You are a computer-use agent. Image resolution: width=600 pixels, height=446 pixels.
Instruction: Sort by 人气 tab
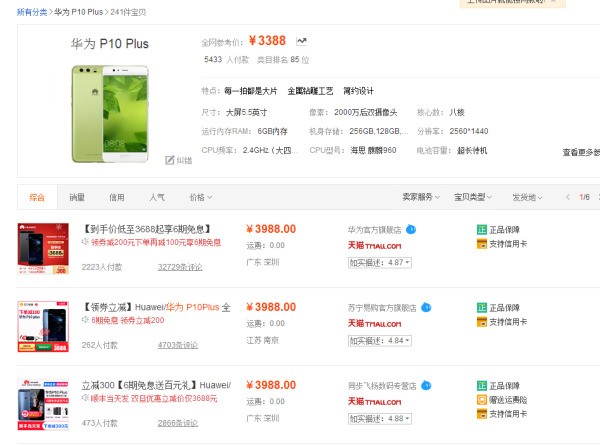coord(157,197)
